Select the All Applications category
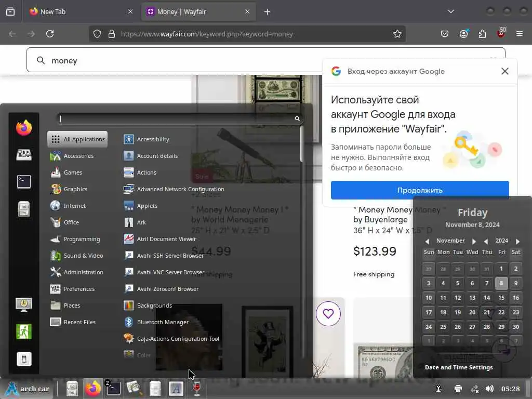 77,139
